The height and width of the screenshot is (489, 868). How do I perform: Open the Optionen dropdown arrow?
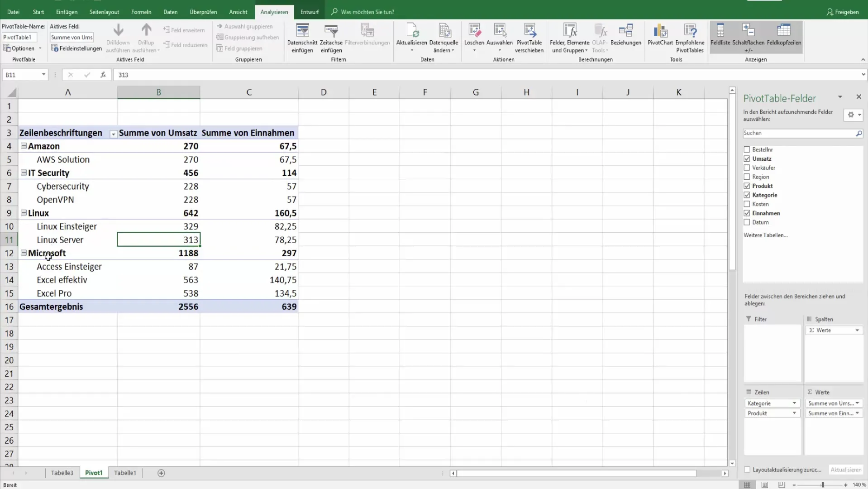(40, 48)
